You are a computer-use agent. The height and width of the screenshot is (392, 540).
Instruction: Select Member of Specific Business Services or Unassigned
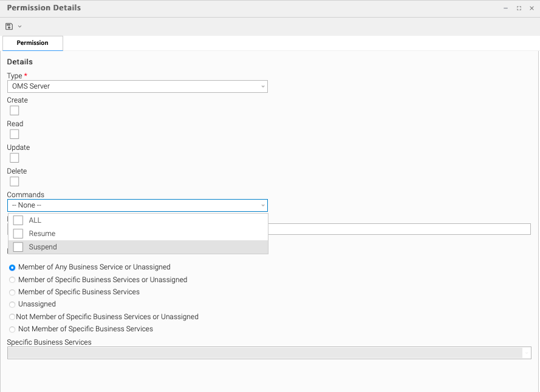pyautogui.click(x=12, y=280)
